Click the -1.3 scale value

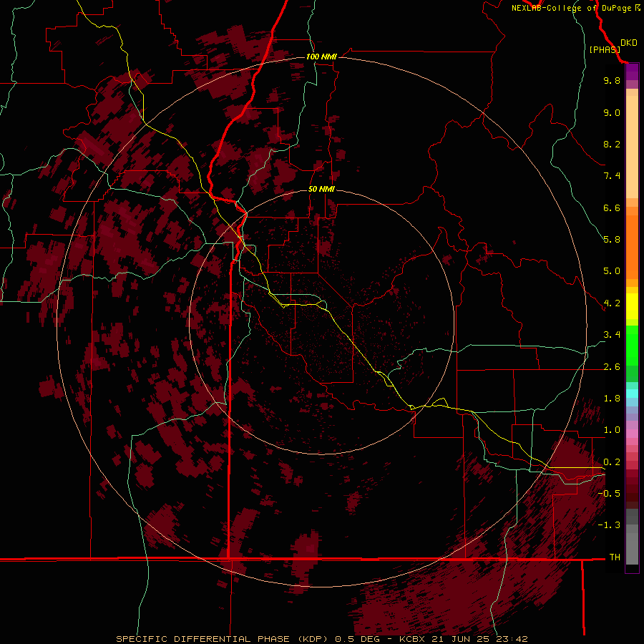[609, 525]
